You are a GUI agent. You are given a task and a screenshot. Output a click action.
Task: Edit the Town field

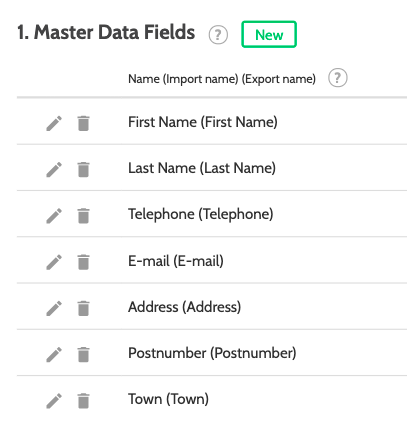(54, 401)
